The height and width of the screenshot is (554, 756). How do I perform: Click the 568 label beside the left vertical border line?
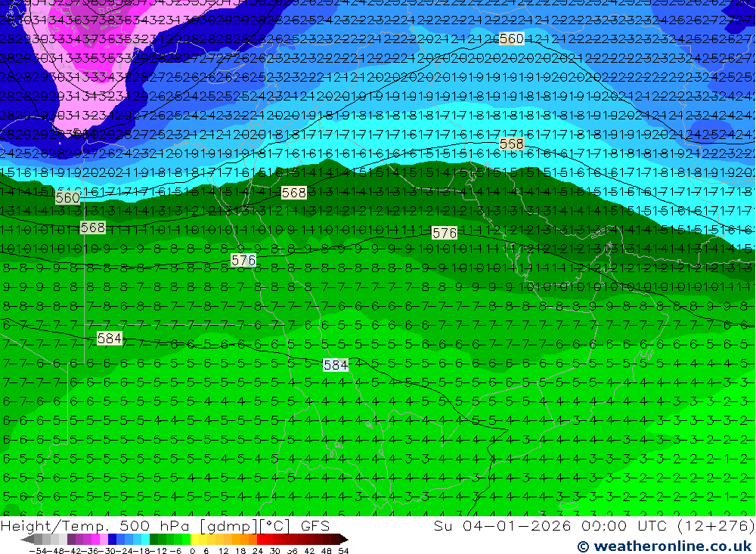coord(92,227)
